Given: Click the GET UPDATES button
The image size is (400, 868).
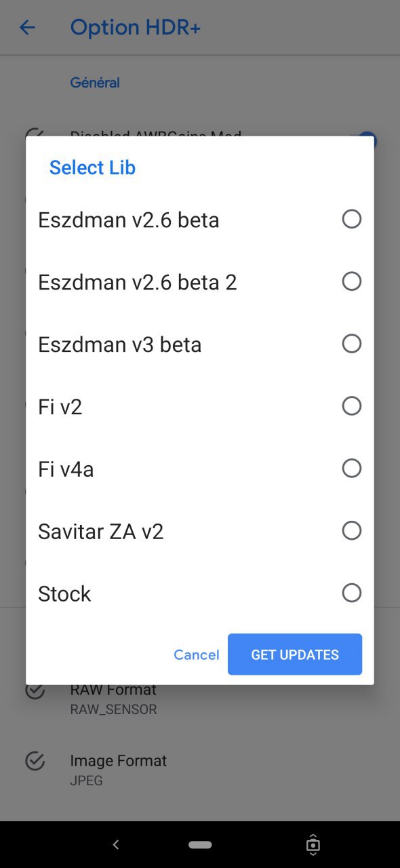Looking at the screenshot, I should pyautogui.click(x=295, y=654).
